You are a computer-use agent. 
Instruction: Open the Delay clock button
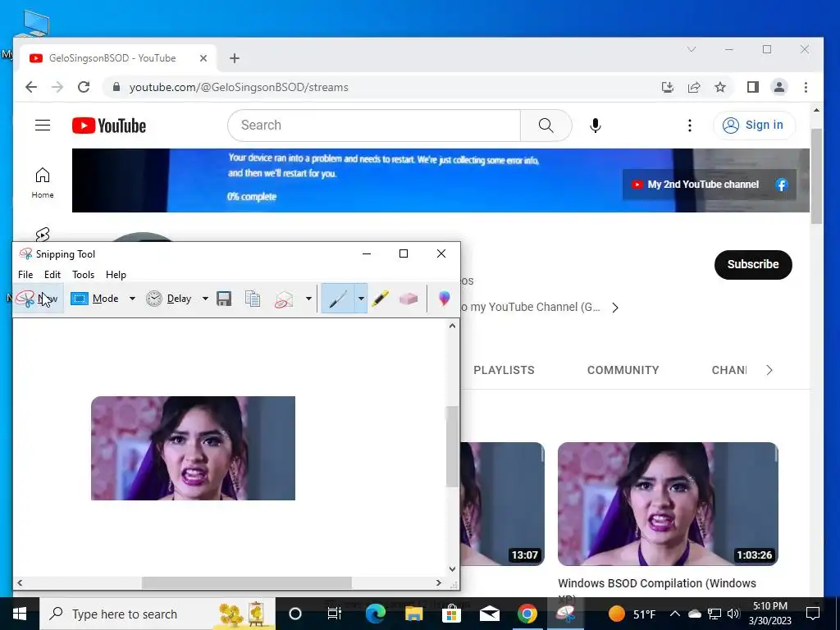(169, 299)
